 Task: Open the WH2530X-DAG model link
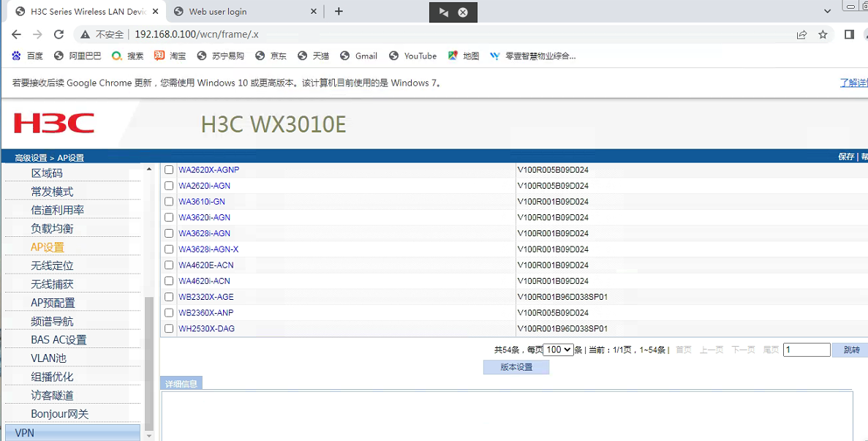[206, 328]
